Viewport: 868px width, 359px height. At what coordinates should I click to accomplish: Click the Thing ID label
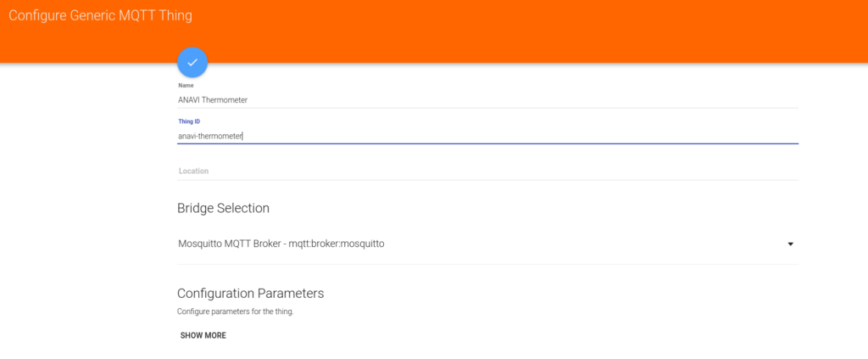[189, 121]
